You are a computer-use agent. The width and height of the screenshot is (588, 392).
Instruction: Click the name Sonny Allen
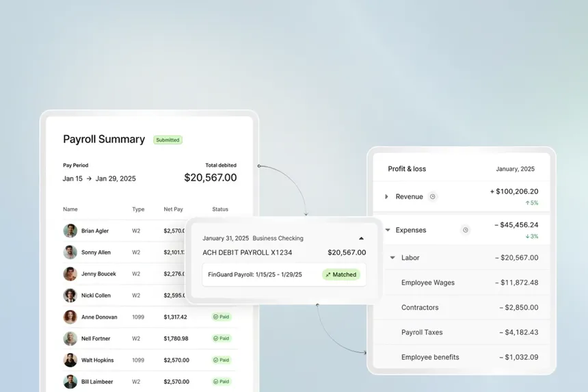pyautogui.click(x=96, y=252)
